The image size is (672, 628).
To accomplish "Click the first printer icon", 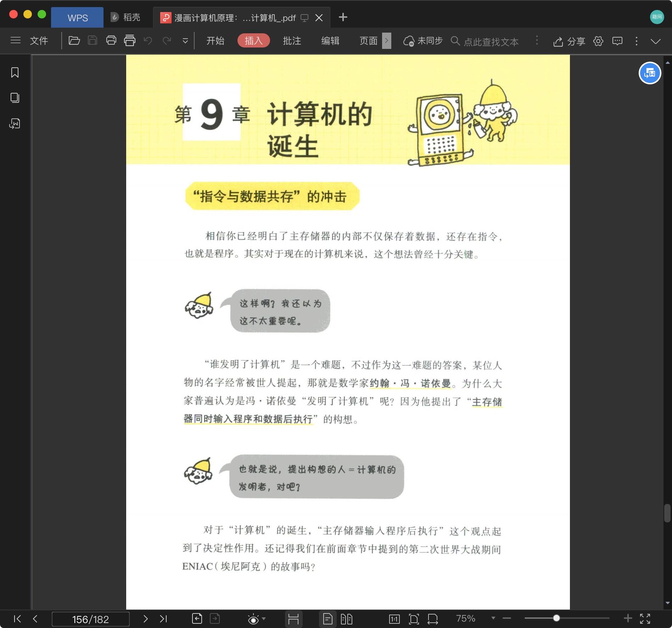I will pos(111,40).
